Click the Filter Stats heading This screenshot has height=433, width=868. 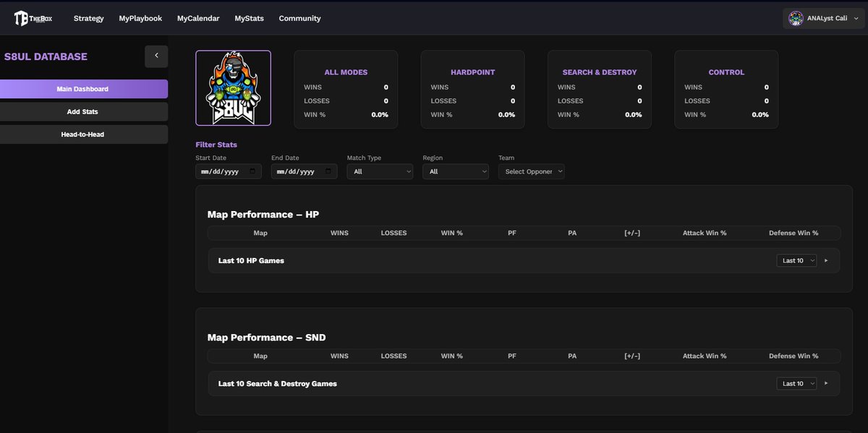[x=216, y=145]
